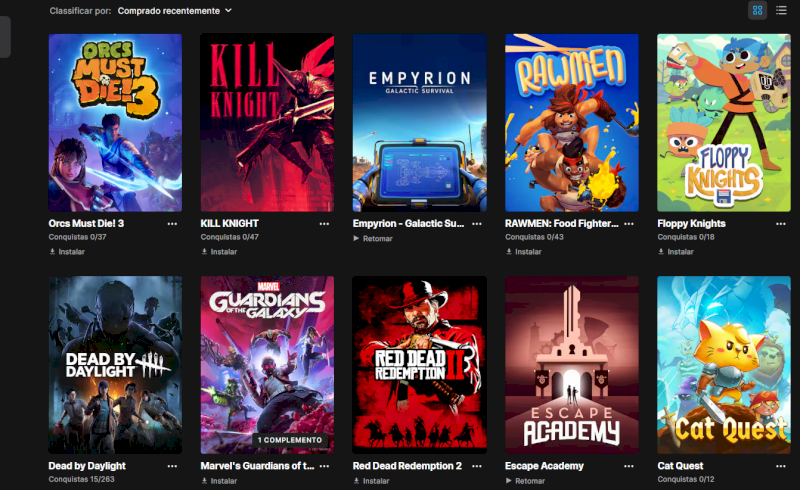
Task: Switch to grid view layout
Action: pyautogui.click(x=757, y=10)
